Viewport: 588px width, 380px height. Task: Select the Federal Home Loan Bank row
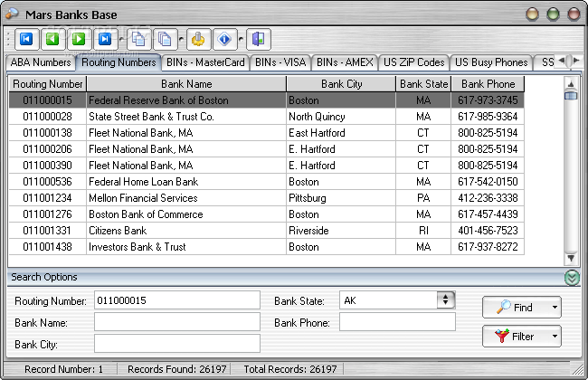pyautogui.click(x=266, y=182)
